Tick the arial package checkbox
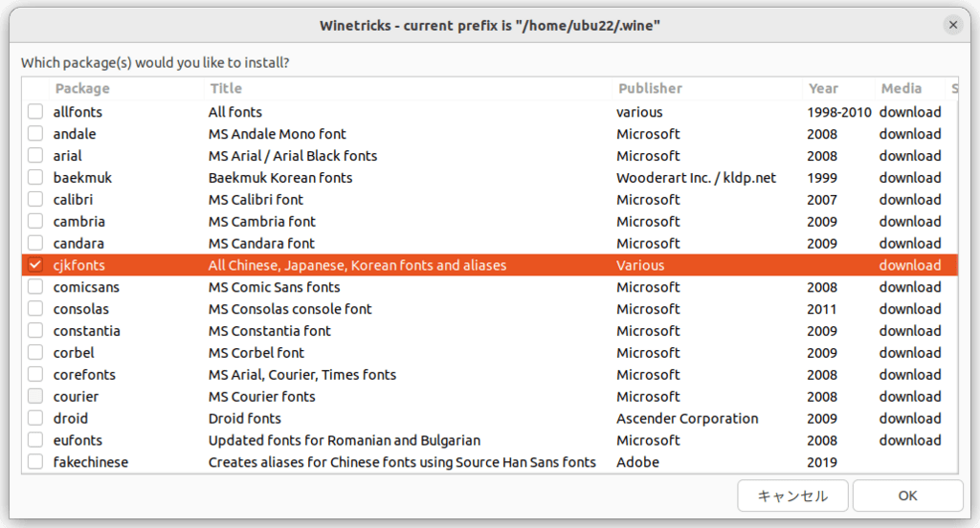This screenshot has height=528, width=980. pos(35,156)
